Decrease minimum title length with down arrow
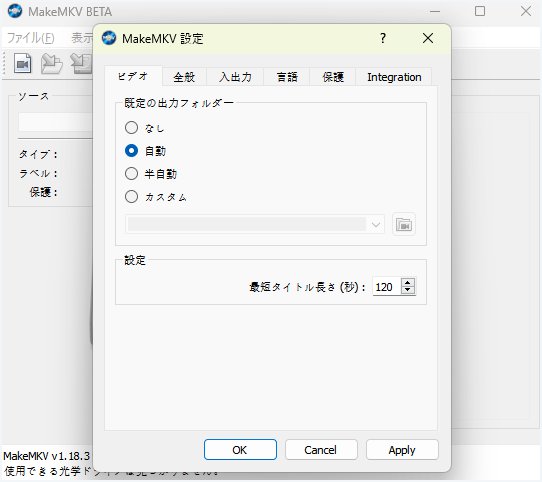The image size is (542, 482). point(408,290)
